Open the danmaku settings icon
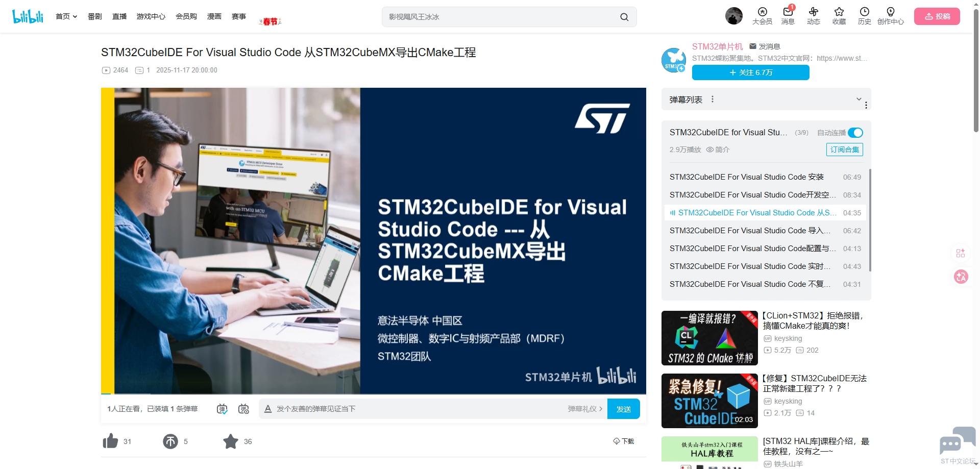The width and height of the screenshot is (980, 469). point(244,409)
